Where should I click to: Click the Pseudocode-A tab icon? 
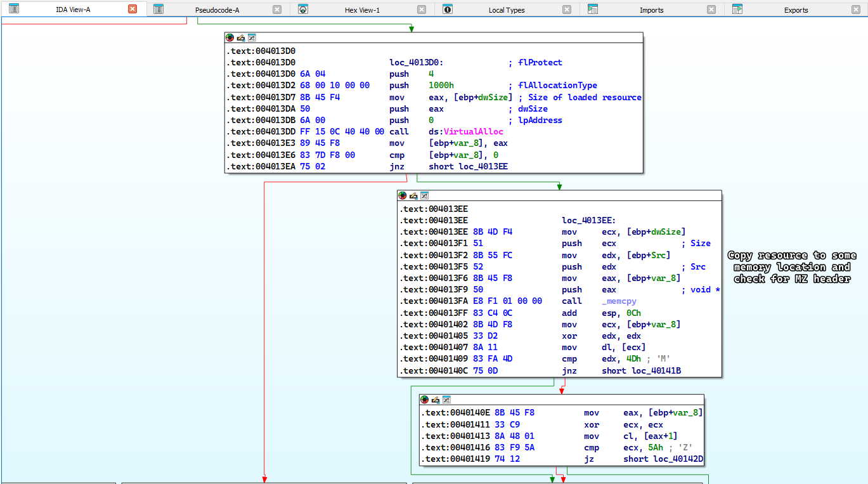coord(159,10)
